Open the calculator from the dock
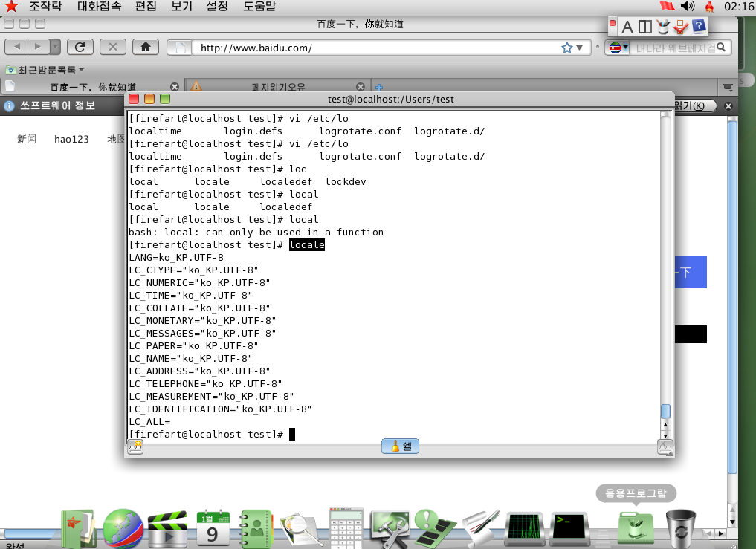Screen dimensions: 756x549 (346, 529)
